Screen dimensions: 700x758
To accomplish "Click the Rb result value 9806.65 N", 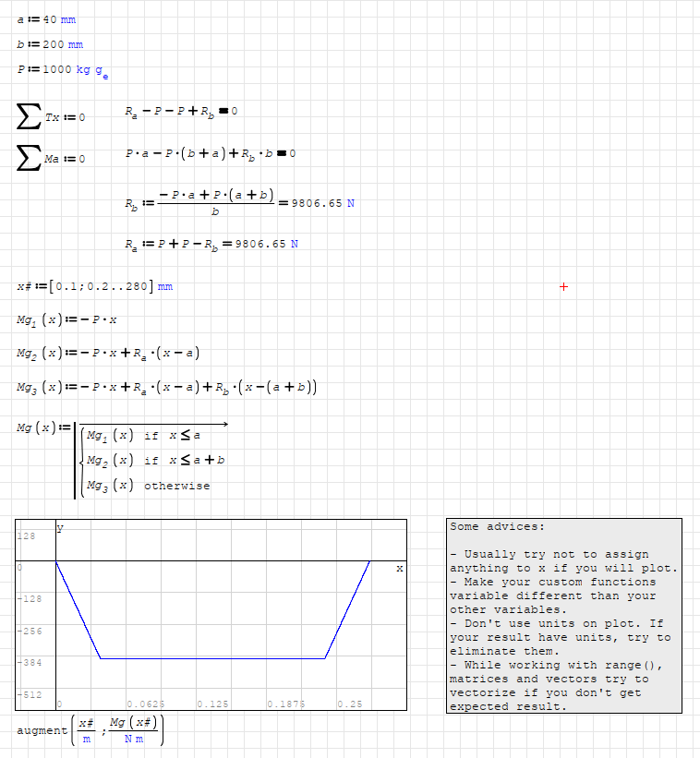I will point(322,204).
